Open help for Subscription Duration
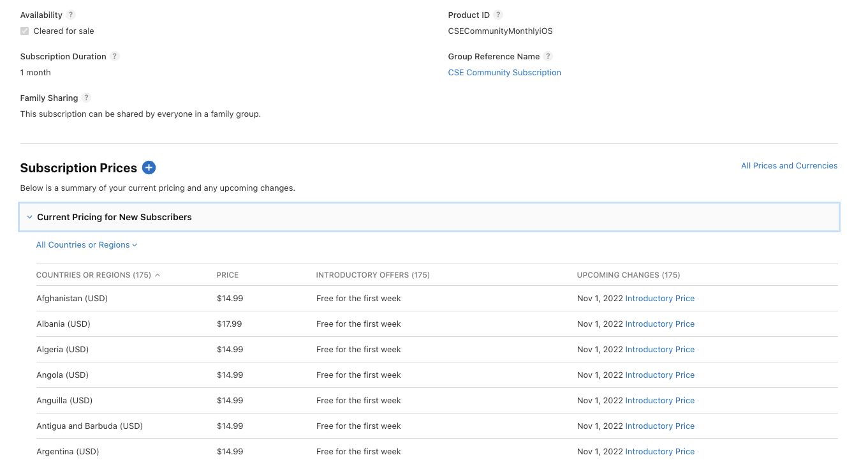 point(115,56)
